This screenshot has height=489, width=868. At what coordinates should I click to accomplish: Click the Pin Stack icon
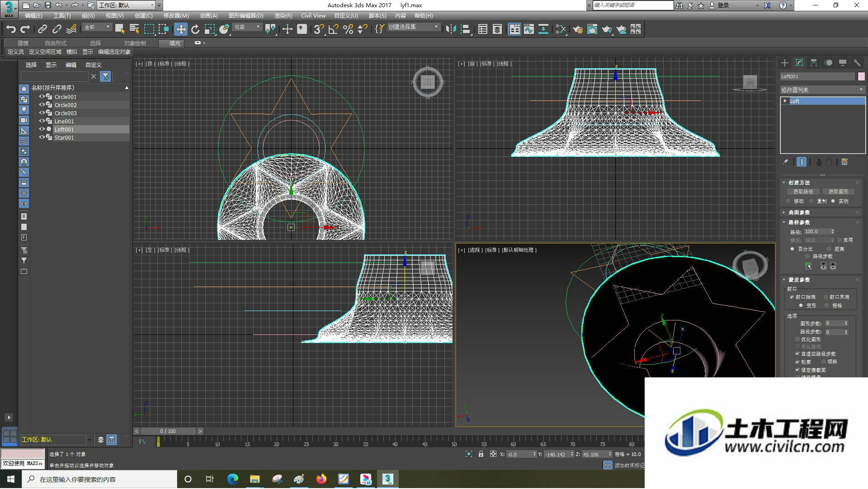(x=785, y=162)
